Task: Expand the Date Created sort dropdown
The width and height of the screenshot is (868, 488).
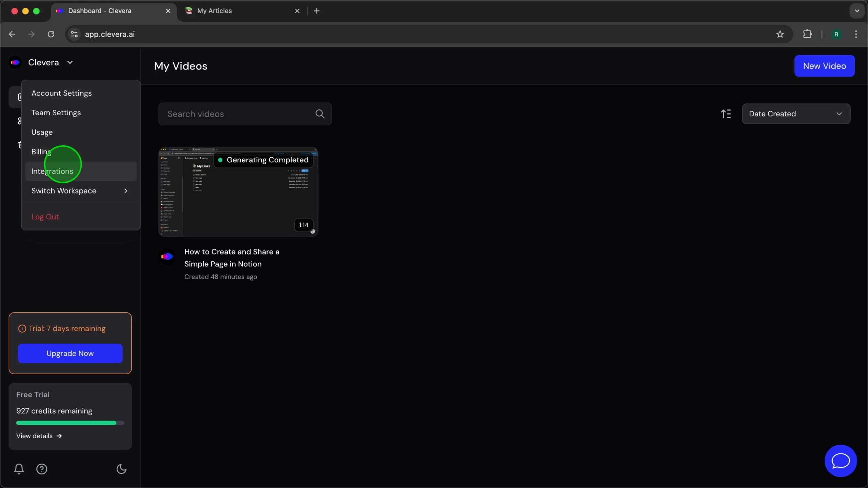Action: point(796,114)
